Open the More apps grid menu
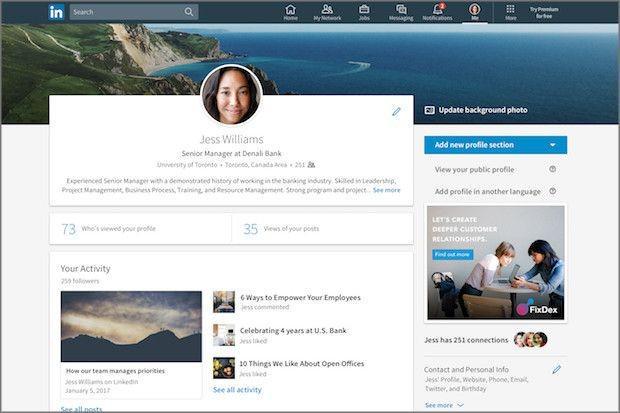The width and height of the screenshot is (620, 413). [x=510, y=12]
